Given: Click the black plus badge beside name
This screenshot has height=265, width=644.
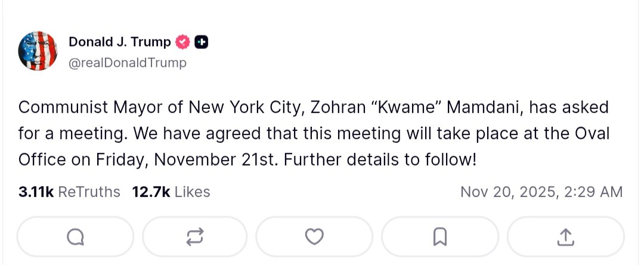Looking at the screenshot, I should [x=202, y=42].
